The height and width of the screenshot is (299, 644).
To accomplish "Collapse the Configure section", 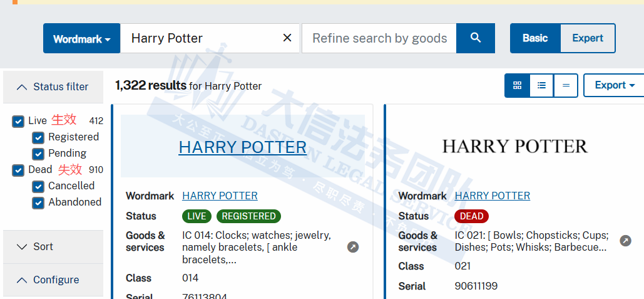I will (x=53, y=280).
